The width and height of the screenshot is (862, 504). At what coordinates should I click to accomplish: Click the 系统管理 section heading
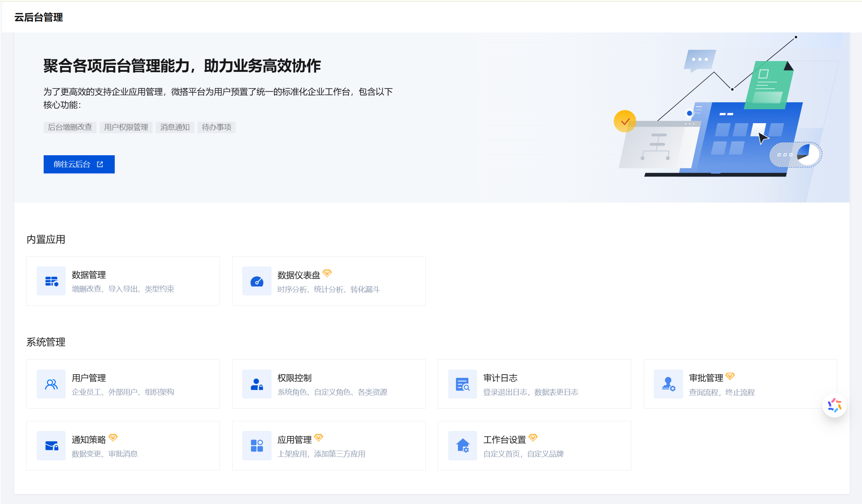click(46, 342)
